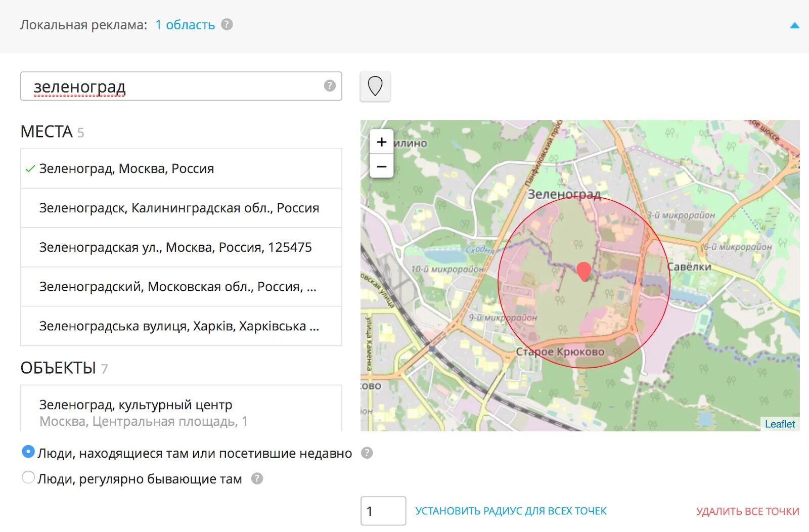Click '9-й микрорайон' label on map

503,318
